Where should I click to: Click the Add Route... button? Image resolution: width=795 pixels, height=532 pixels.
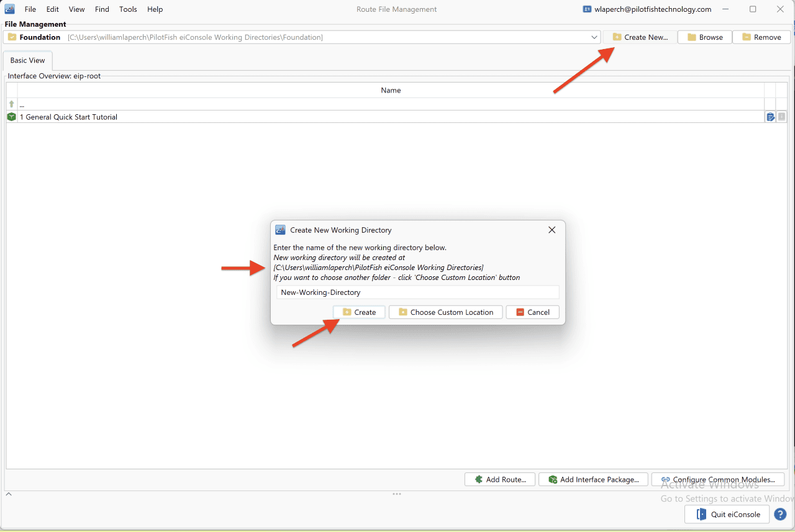coord(500,479)
